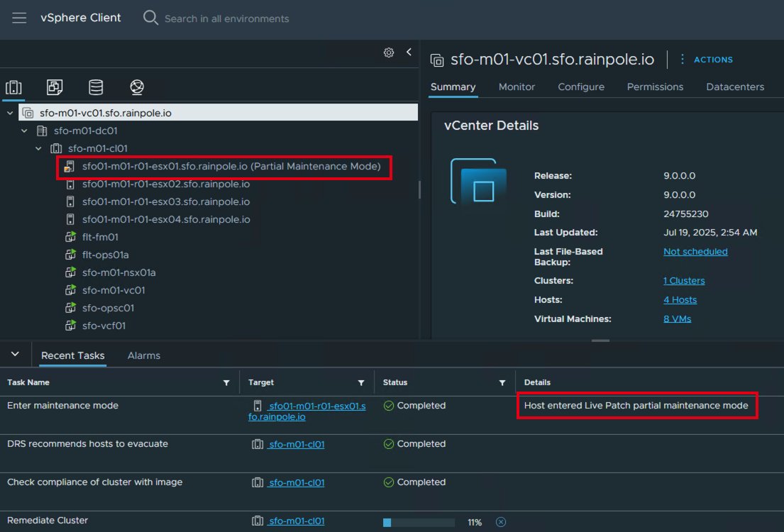Select host sfo01-m01-r01-esx04 in the tree
This screenshot has width=784, height=532.
coord(166,219)
